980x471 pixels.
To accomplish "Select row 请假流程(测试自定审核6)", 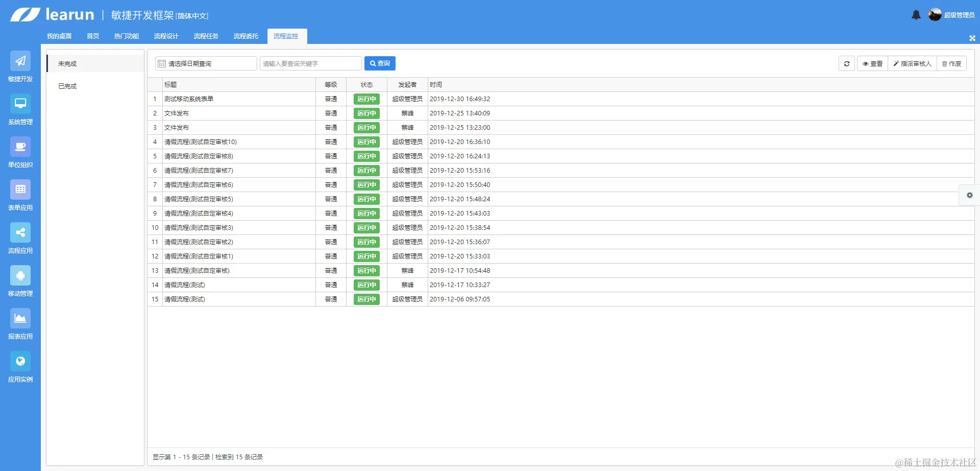I will (561, 185).
